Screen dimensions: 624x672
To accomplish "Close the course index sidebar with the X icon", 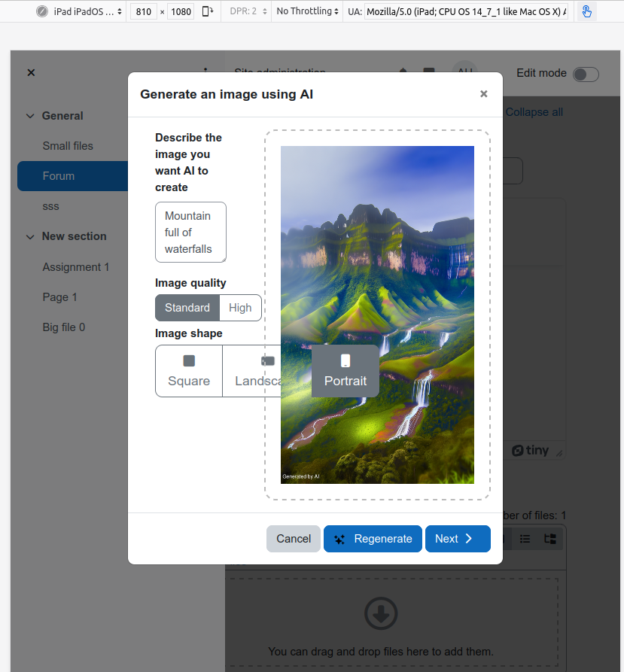I will 31,72.
